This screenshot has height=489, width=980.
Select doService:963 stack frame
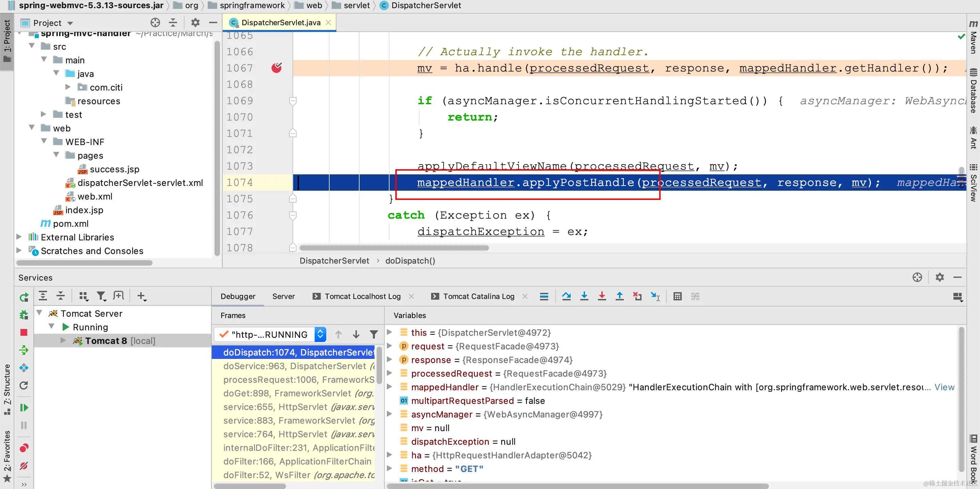coord(294,366)
